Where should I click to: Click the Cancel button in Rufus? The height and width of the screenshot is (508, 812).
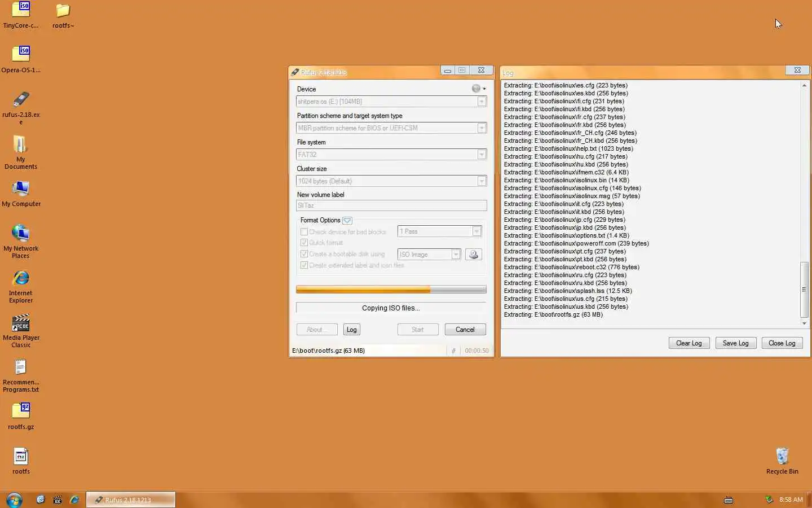point(465,330)
